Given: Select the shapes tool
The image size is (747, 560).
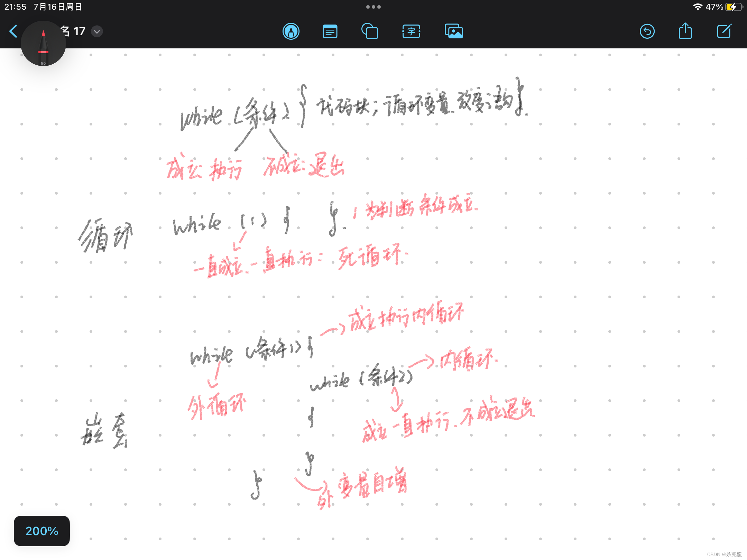Looking at the screenshot, I should pyautogui.click(x=370, y=31).
